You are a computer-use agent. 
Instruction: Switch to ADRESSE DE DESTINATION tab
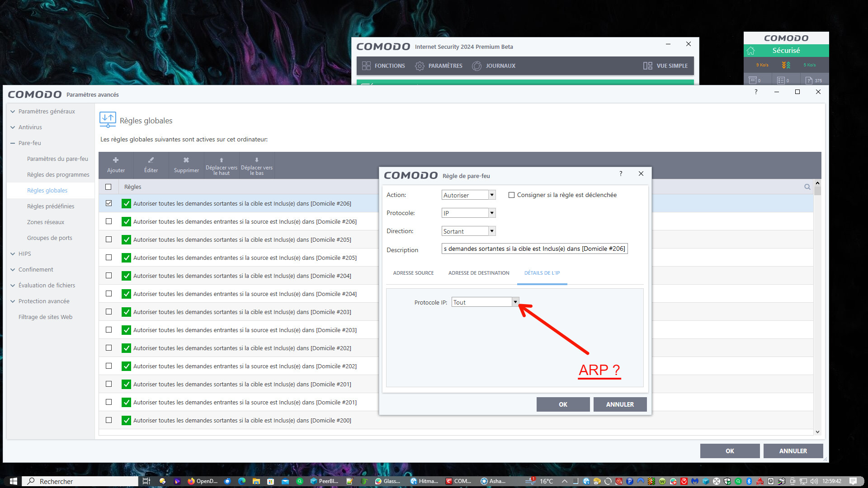(x=479, y=273)
